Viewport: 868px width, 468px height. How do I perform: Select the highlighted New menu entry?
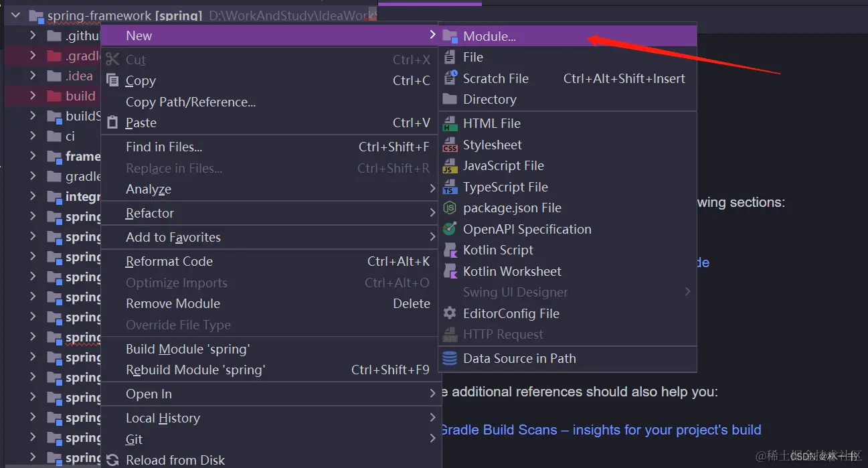(271, 35)
